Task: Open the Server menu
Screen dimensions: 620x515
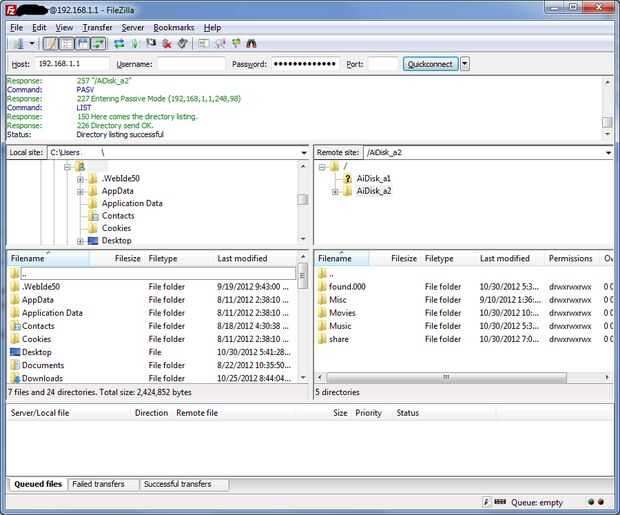Action: point(132,28)
